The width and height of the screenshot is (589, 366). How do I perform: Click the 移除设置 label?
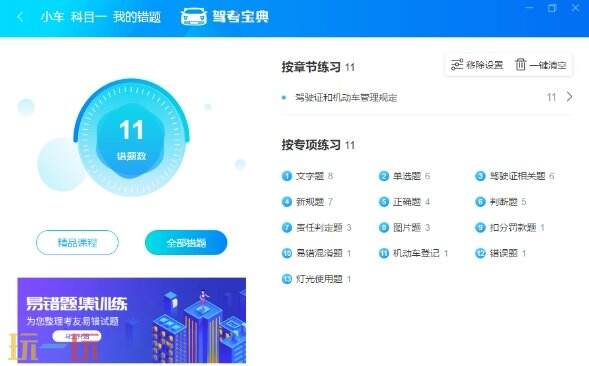click(x=484, y=65)
